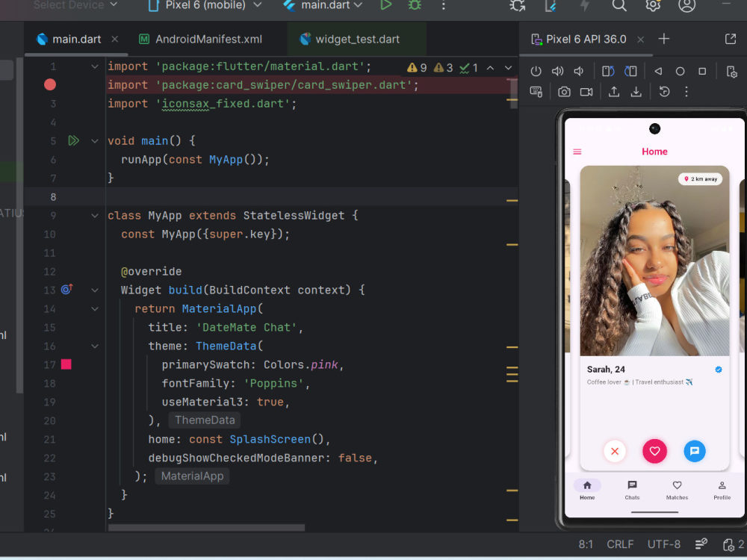Click the 9 warnings indicator
The image size is (747, 560).
point(417,68)
